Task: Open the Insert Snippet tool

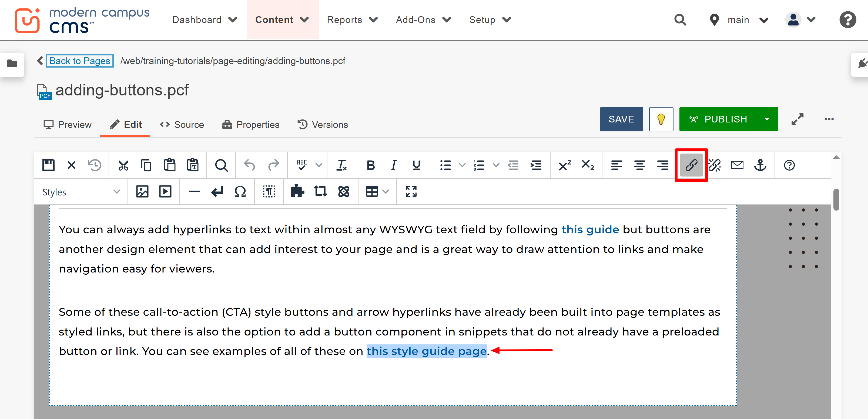Action: point(297,191)
